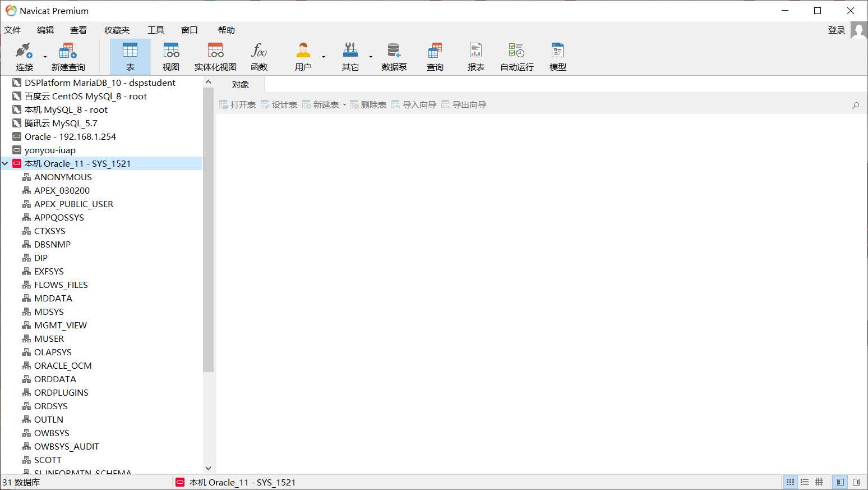Image resolution: width=868 pixels, height=490 pixels.
Task: Click the 新建表 (New Table) button
Action: [320, 105]
